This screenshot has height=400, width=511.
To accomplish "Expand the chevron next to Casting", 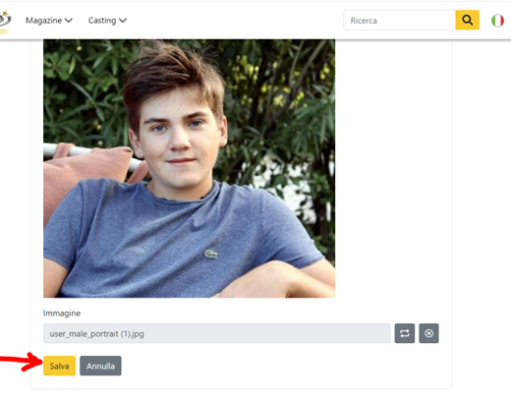I will (x=123, y=21).
